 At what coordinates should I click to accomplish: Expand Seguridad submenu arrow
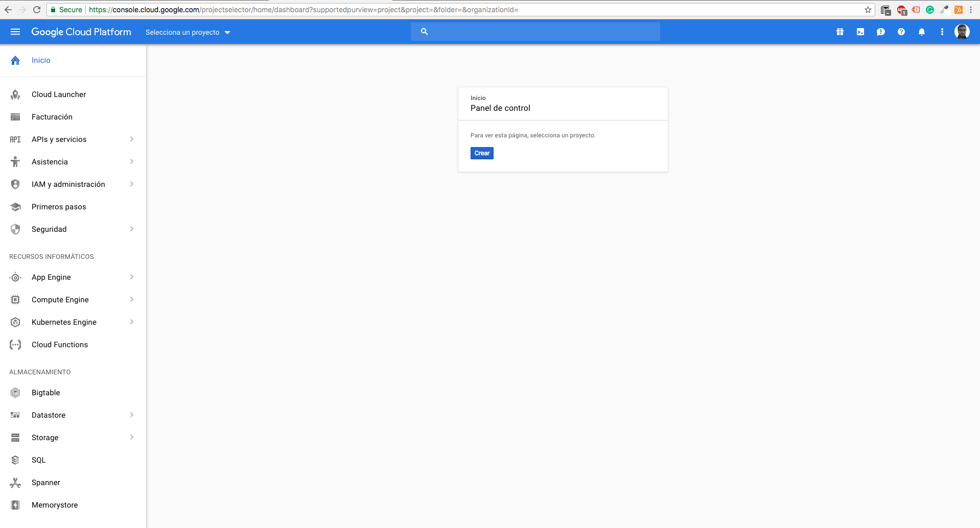(x=132, y=229)
